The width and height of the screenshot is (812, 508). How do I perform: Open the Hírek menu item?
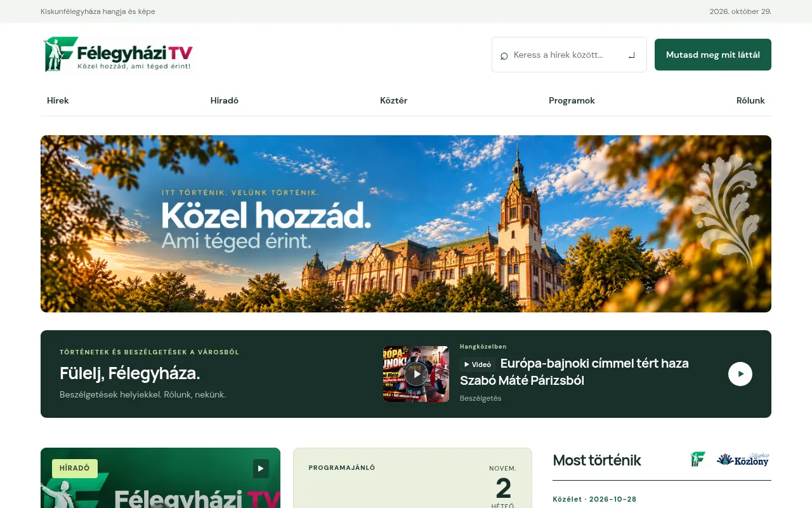[58, 100]
